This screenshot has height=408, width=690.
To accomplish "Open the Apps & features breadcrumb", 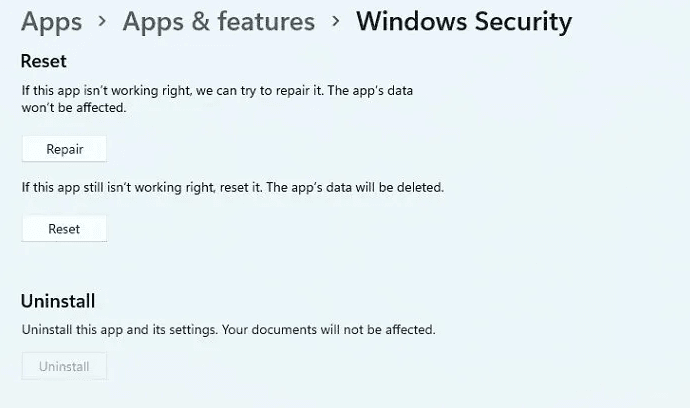I will 219,21.
